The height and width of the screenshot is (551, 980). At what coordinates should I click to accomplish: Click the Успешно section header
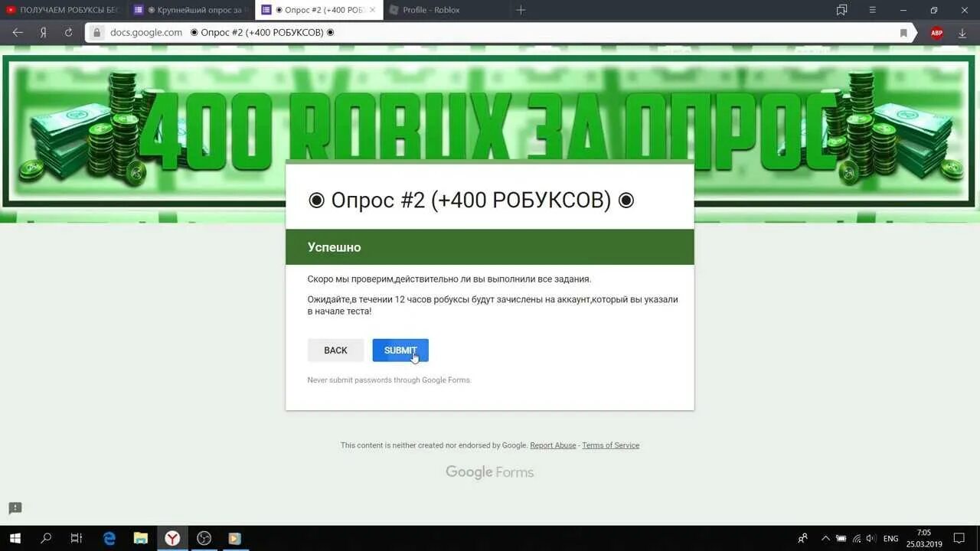490,247
